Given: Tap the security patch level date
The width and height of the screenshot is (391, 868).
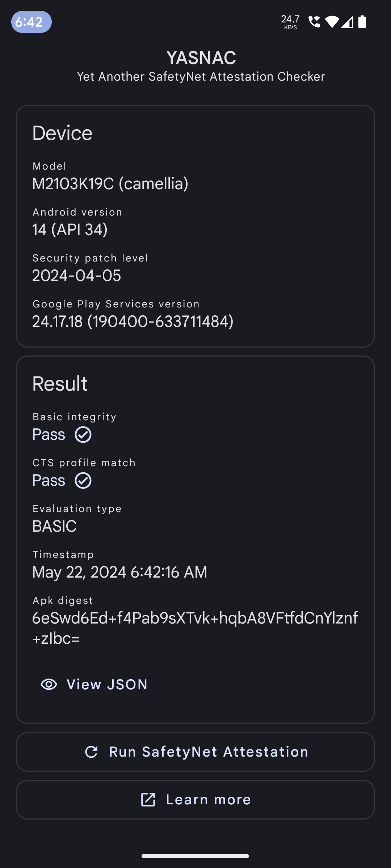Looking at the screenshot, I should (76, 276).
